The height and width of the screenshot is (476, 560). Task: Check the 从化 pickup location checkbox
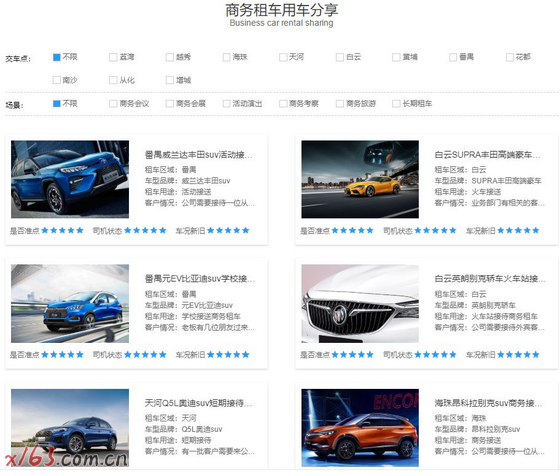coord(113,80)
